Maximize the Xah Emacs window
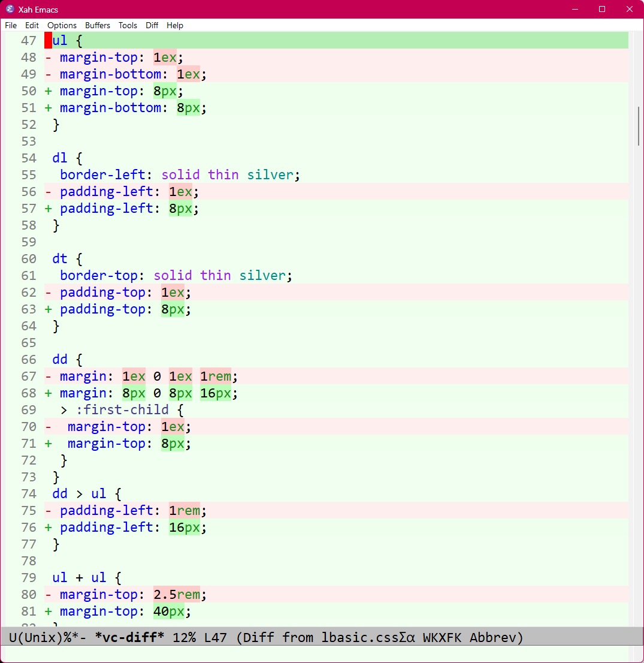This screenshot has width=644, height=663. coord(602,9)
